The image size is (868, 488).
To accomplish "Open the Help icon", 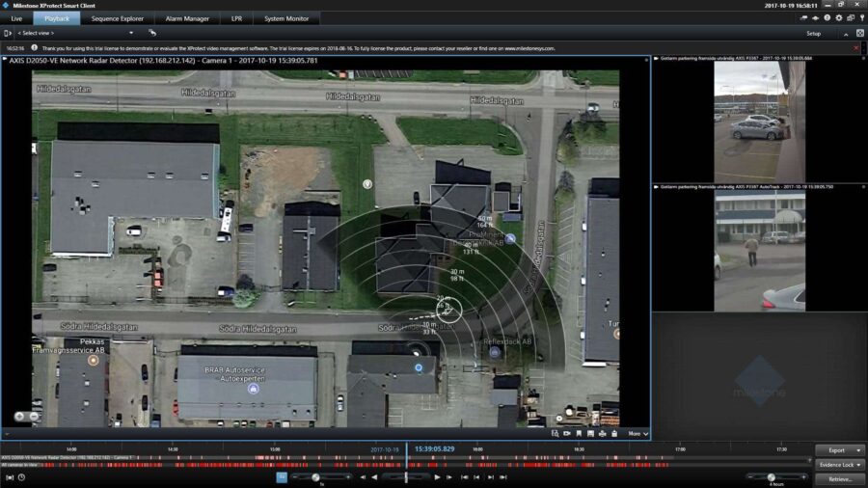I will click(827, 18).
